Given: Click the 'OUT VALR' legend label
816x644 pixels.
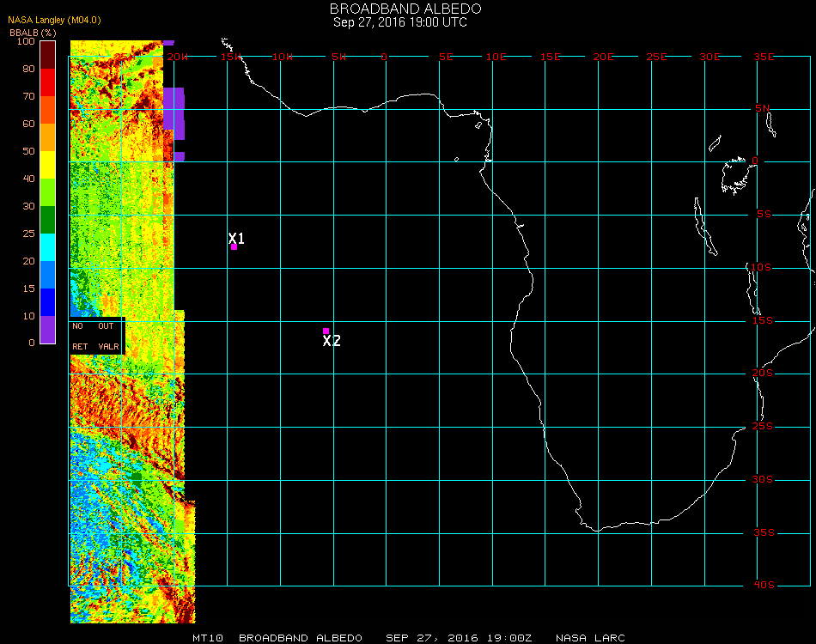Looking at the screenshot, I should pyautogui.click(x=108, y=336).
